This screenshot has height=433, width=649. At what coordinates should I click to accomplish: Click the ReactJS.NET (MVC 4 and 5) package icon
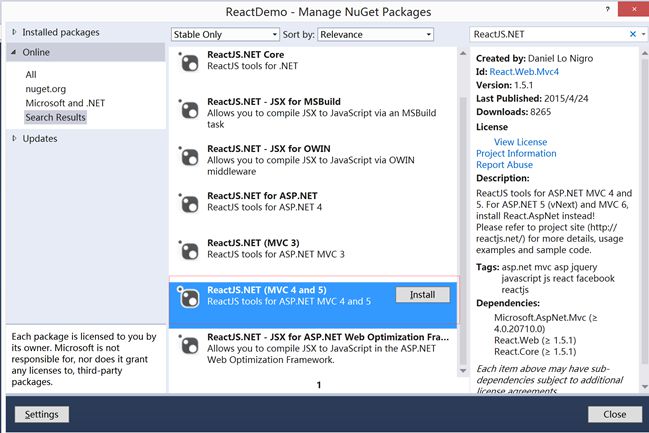coord(189,298)
